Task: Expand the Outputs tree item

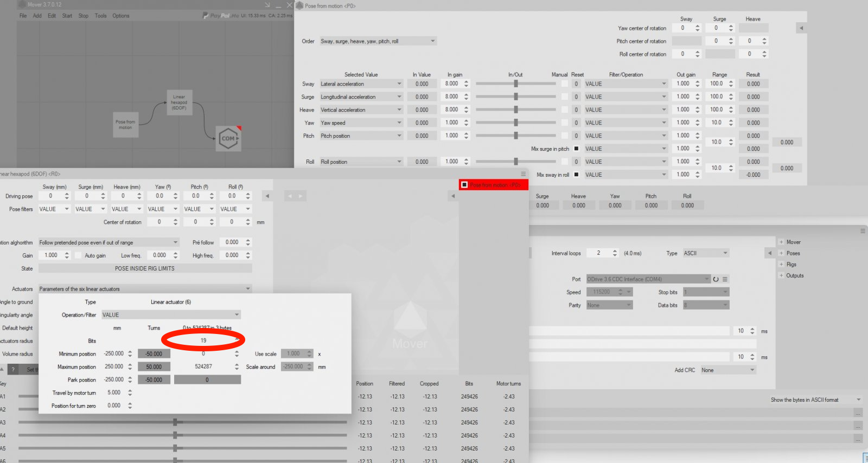Action: tap(781, 275)
